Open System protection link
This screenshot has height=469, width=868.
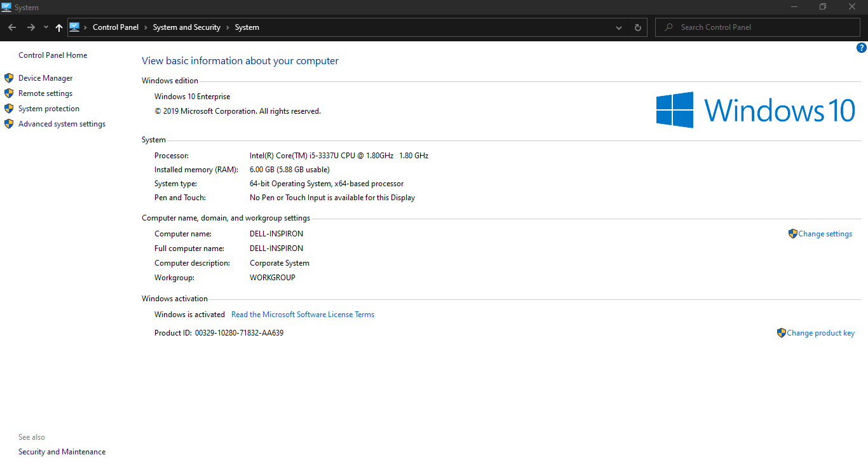coord(49,109)
